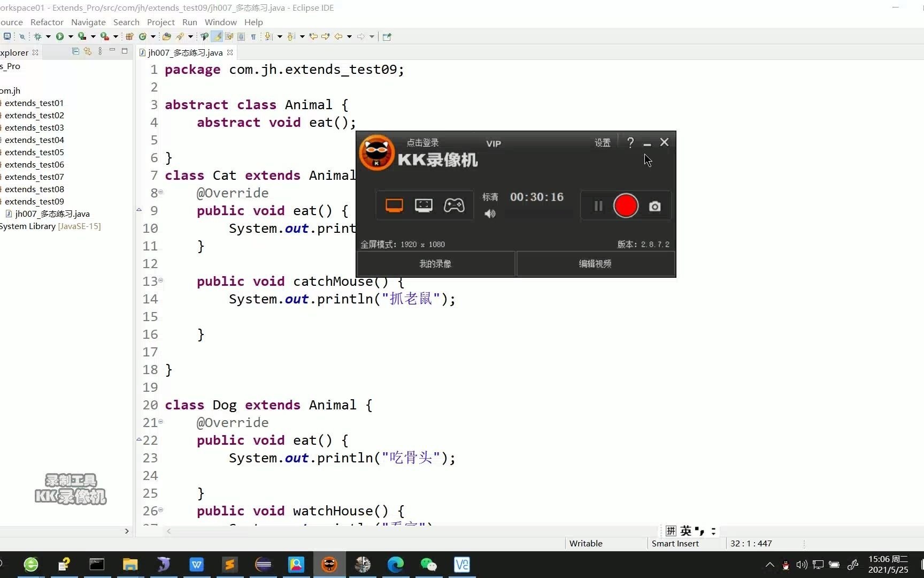This screenshot has width=924, height=578.
Task: Select region recording mode in KK录像机
Action: 423,206
